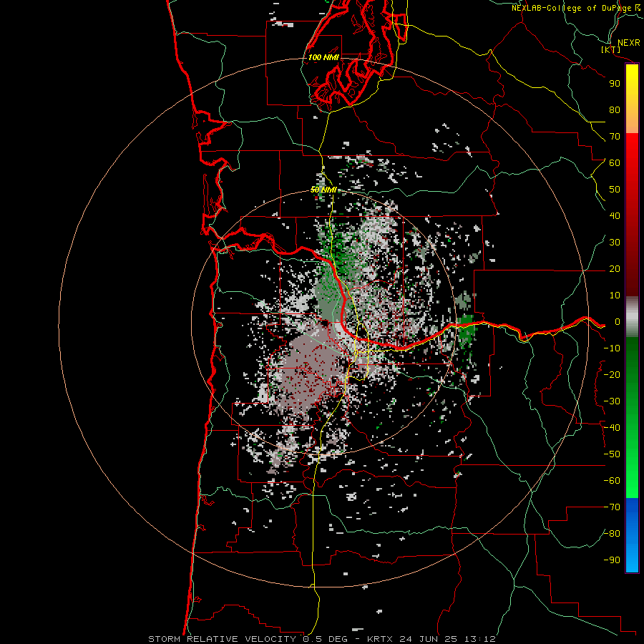Click the "50 NMI" range ring label
Image resolution: width=644 pixels, height=644 pixels.
coord(323,190)
